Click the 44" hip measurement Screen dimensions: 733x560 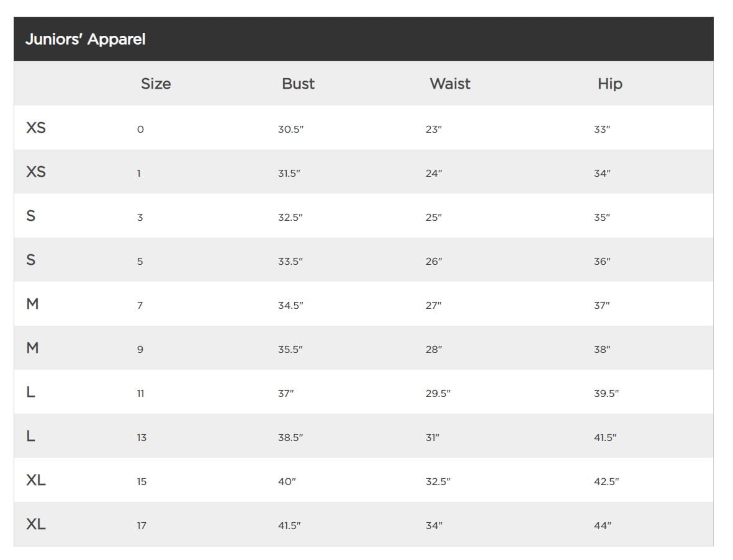pyautogui.click(x=603, y=526)
